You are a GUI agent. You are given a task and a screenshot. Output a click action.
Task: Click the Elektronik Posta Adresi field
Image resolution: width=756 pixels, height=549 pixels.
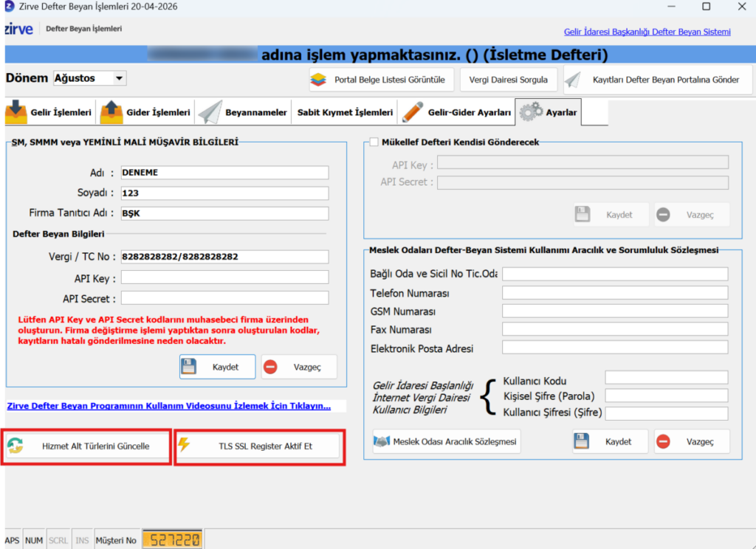click(615, 347)
